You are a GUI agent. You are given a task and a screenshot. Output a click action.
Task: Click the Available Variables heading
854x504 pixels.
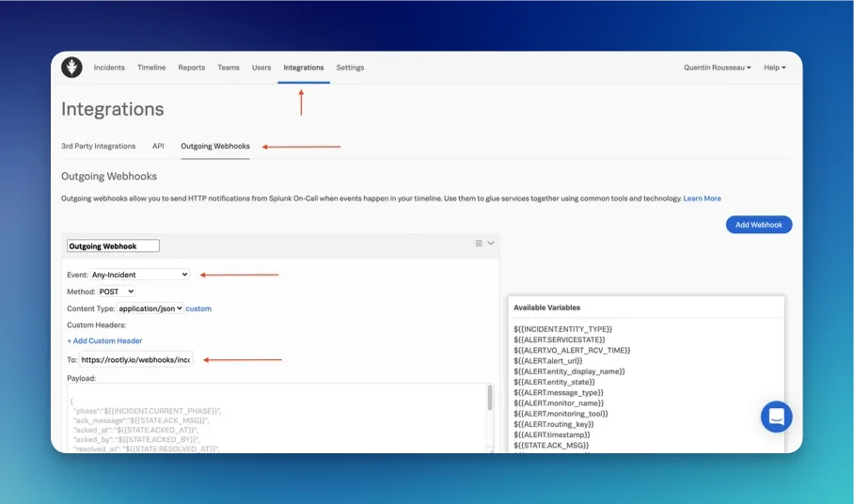pyautogui.click(x=546, y=307)
